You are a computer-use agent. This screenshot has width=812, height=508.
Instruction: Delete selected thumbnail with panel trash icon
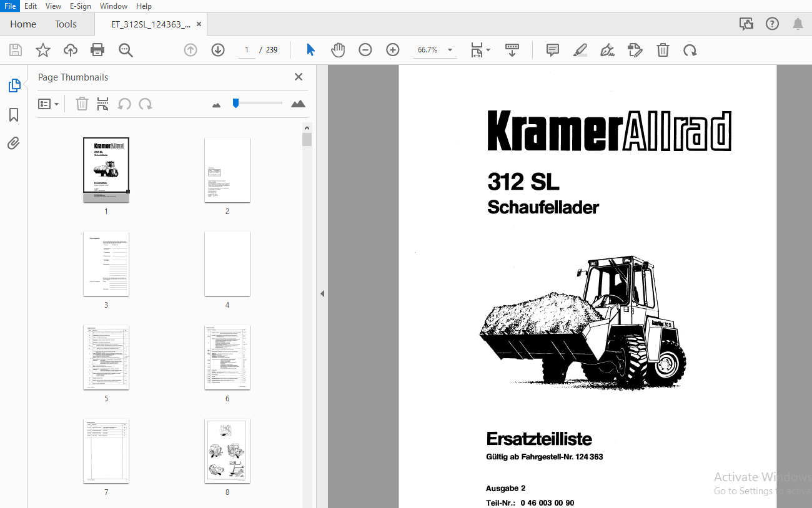82,104
